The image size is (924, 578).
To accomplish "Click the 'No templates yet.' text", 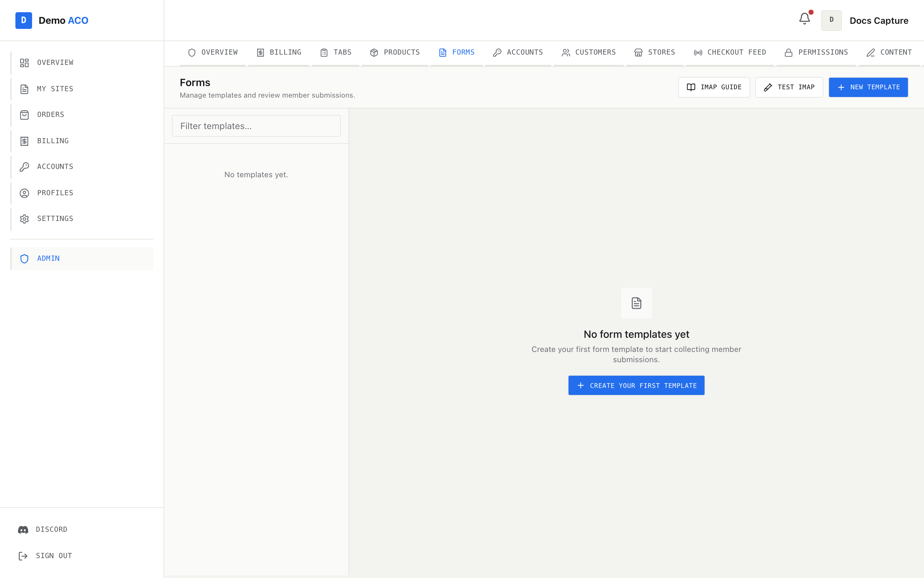I will pyautogui.click(x=256, y=175).
